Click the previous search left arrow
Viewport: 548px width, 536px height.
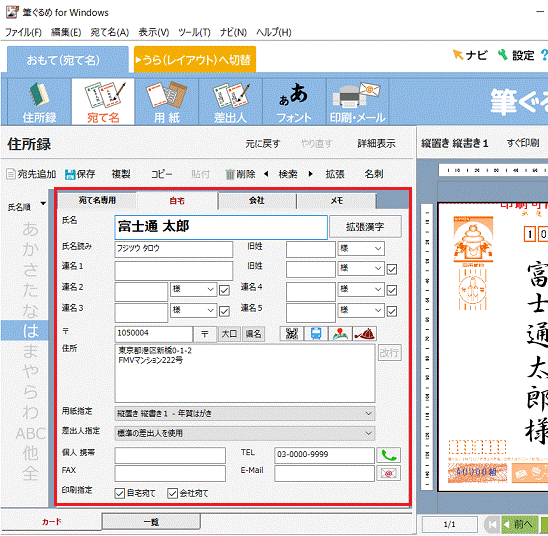(x=266, y=174)
